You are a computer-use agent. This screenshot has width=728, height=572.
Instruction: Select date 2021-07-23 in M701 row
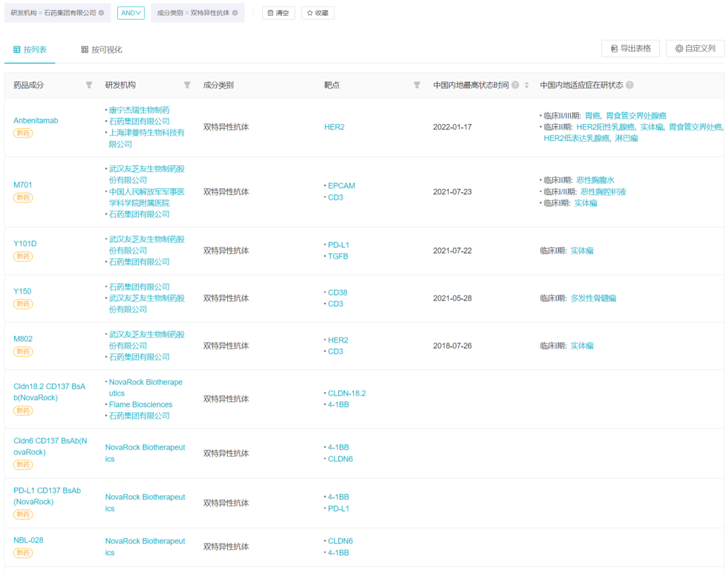click(452, 192)
